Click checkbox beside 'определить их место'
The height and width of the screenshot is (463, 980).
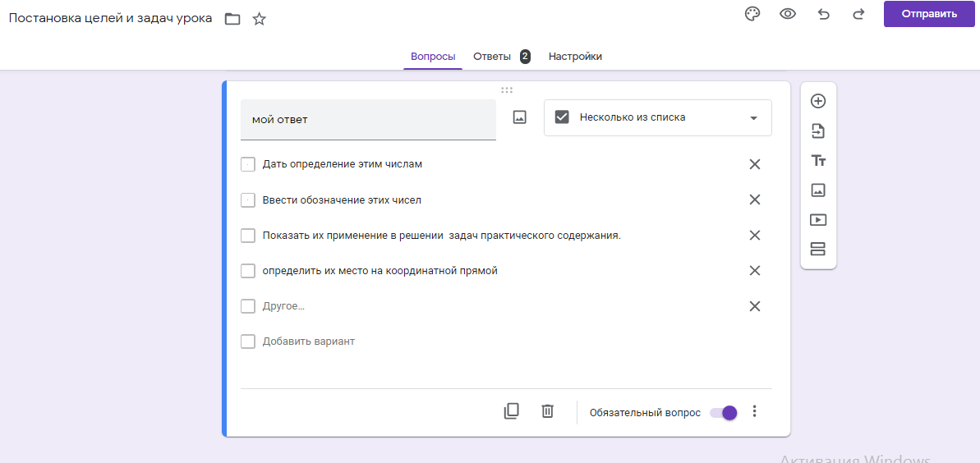point(248,271)
